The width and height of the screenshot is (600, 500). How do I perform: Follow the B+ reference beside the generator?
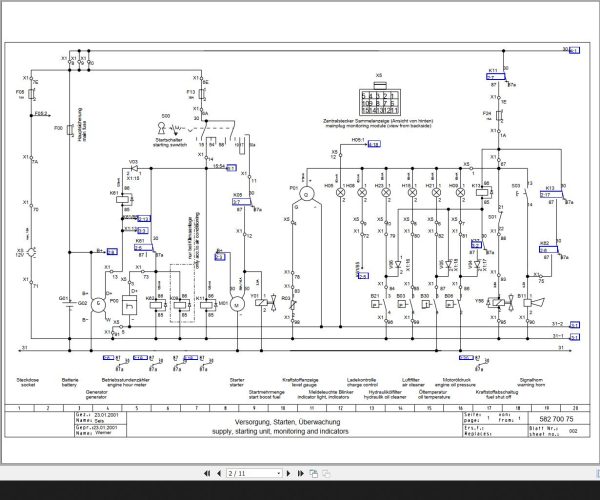coord(112,251)
